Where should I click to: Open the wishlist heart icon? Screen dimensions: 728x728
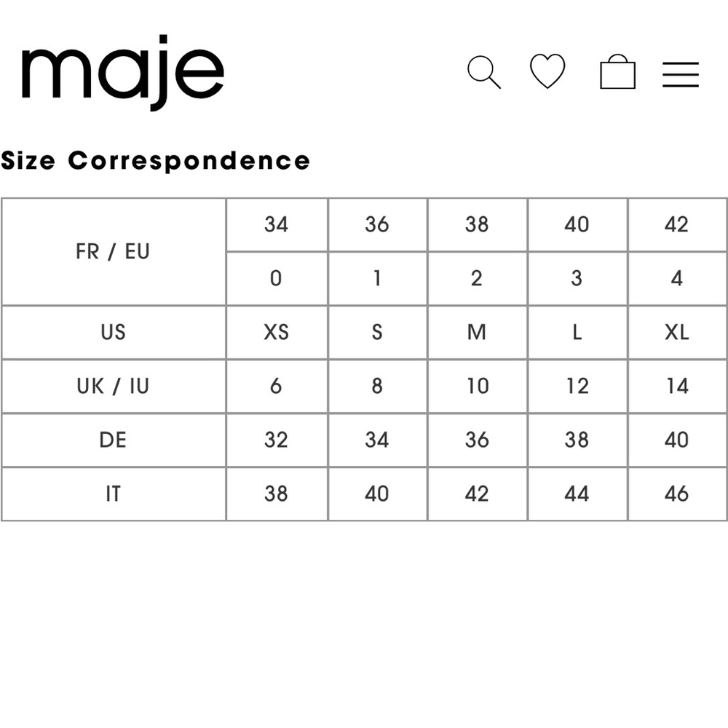tap(547, 71)
